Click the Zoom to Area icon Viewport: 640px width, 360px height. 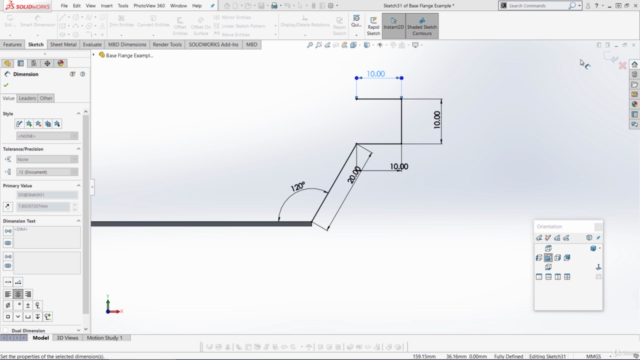point(319,45)
